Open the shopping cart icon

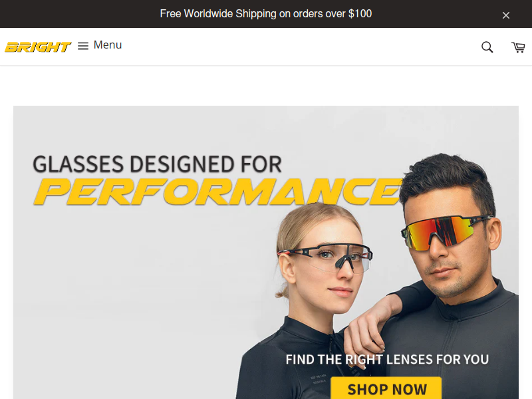[518, 47]
